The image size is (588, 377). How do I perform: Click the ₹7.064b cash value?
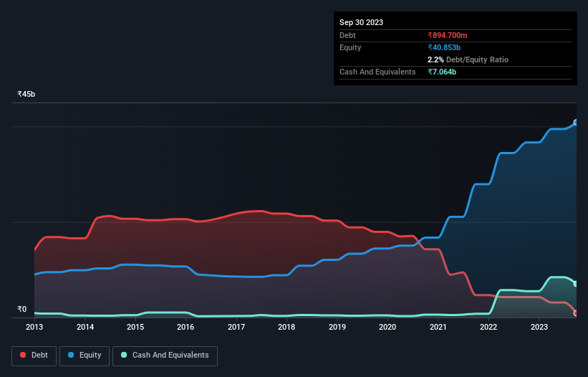click(x=442, y=72)
